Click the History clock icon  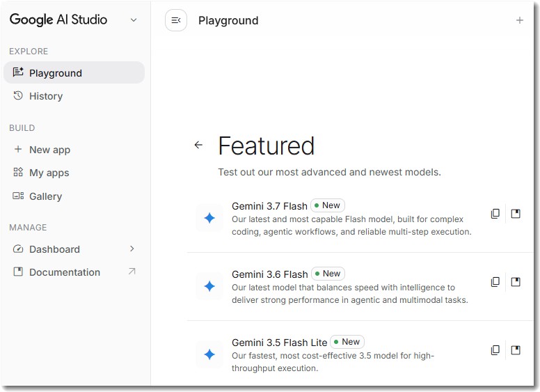click(x=18, y=95)
